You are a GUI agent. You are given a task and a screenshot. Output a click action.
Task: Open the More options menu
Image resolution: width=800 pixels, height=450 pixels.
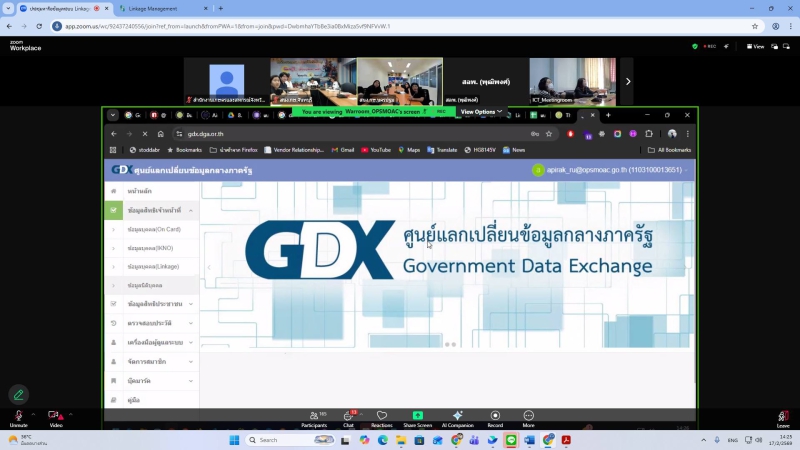[x=528, y=417]
